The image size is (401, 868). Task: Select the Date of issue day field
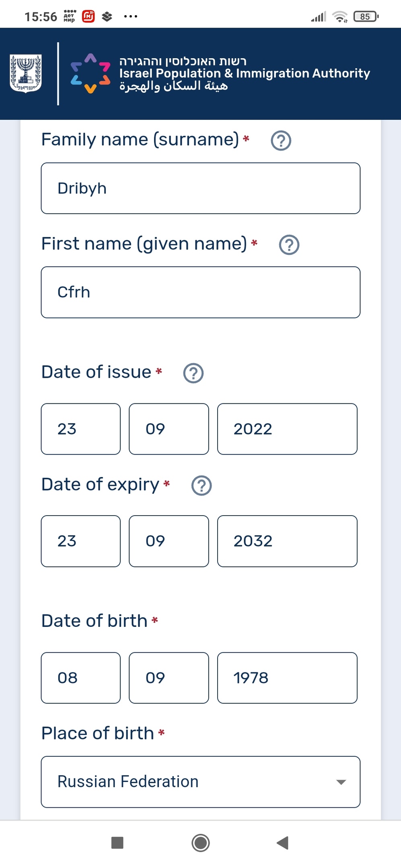(80, 429)
